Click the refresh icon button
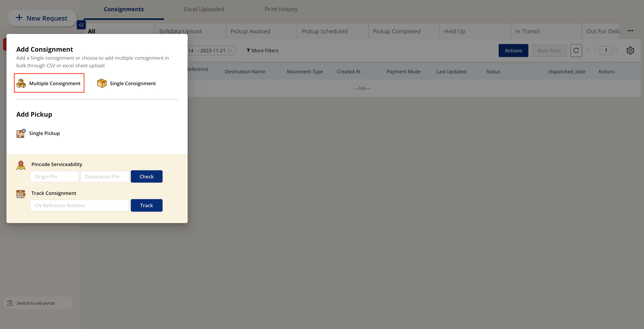 tap(576, 51)
